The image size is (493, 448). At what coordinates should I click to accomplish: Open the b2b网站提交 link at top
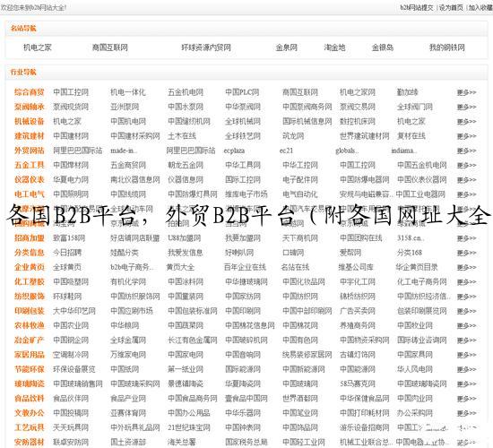tap(416, 7)
